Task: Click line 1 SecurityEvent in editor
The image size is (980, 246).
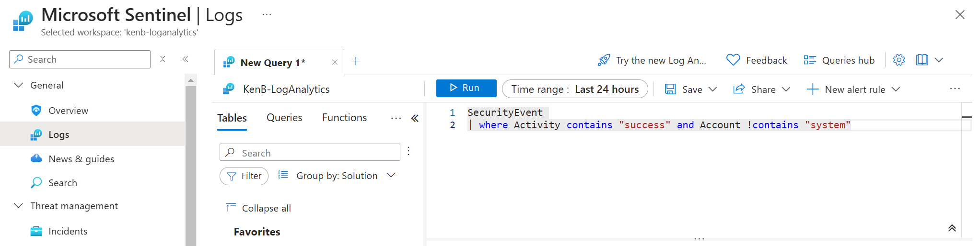Action: (505, 112)
